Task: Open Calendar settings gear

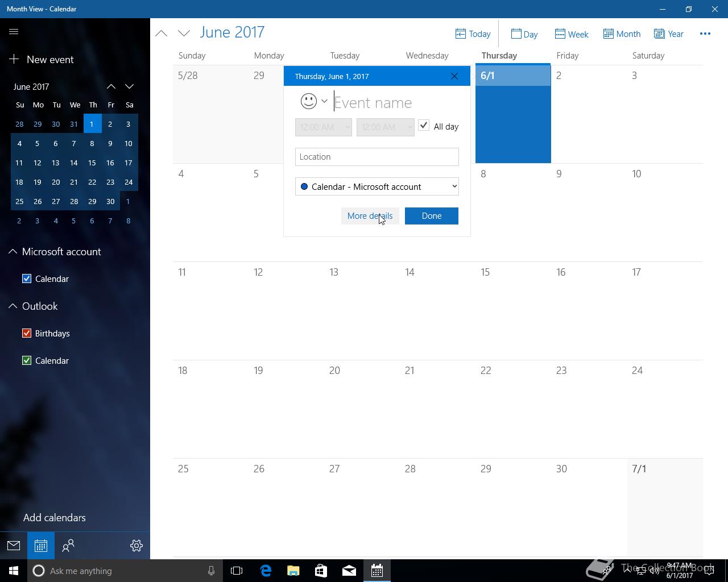Action: 136,546
